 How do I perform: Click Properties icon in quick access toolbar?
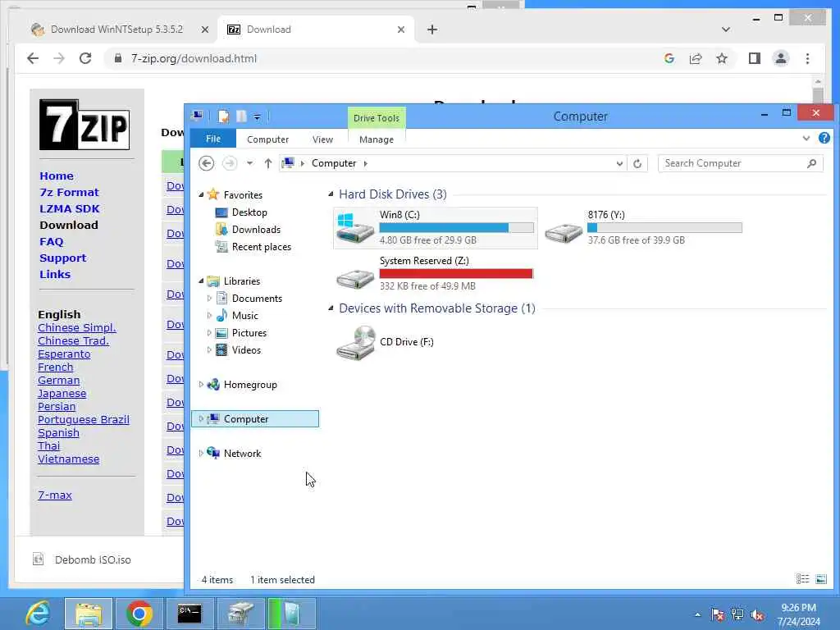[223, 116]
